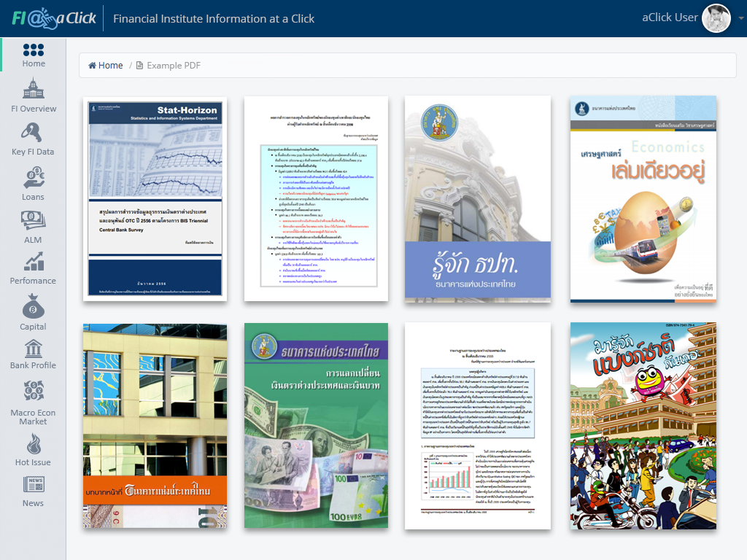Image resolution: width=747 pixels, height=560 pixels.
Task: Select the Key FI Data icon
Action: (31, 133)
